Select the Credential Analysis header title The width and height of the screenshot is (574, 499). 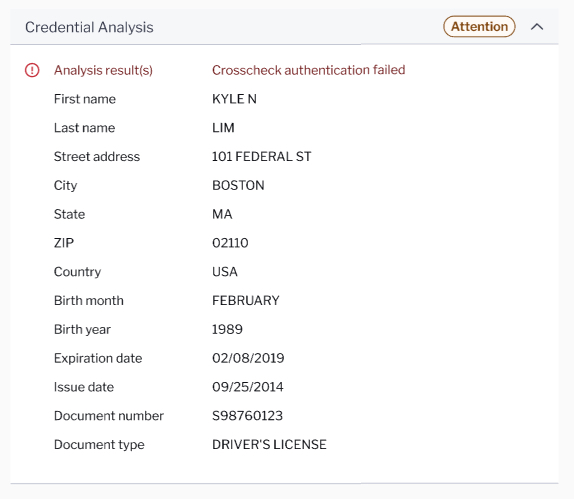coord(89,27)
